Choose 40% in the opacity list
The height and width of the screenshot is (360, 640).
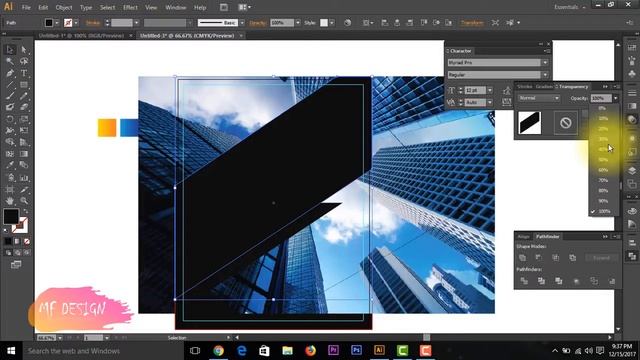tap(604, 149)
